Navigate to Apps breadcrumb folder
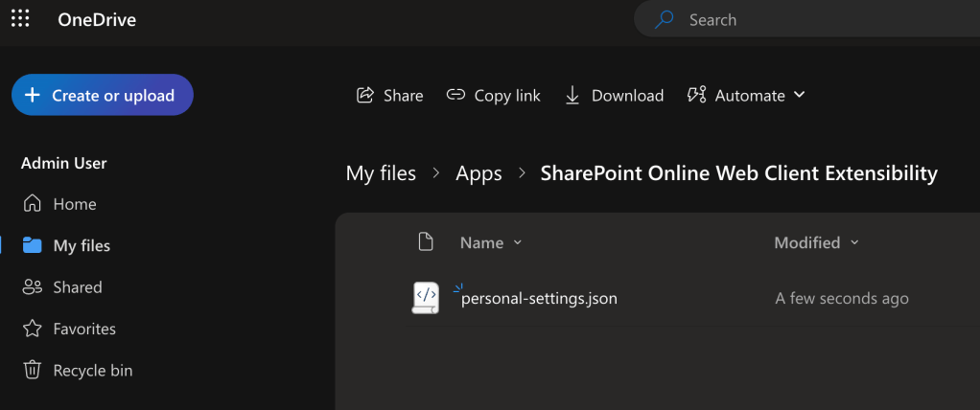 point(478,173)
